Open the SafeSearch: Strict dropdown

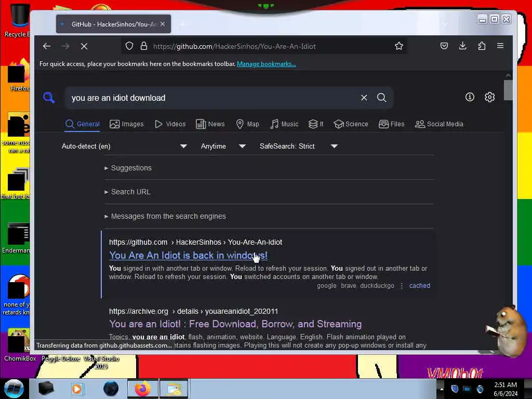299,146
